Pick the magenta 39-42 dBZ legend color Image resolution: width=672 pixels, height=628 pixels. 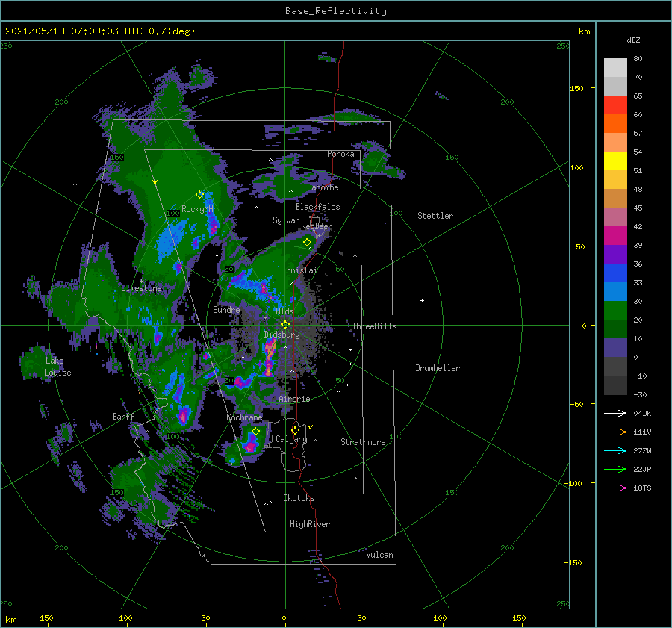615,235
